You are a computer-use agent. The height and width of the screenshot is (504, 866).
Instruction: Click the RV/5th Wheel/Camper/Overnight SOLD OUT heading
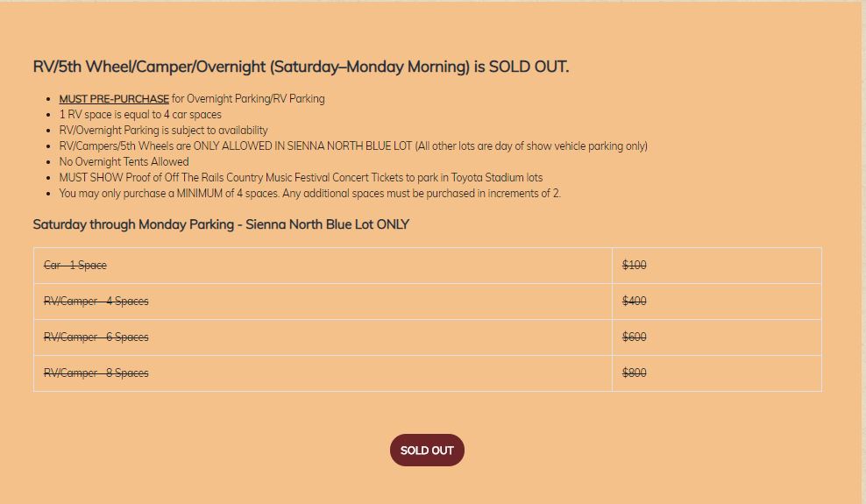click(301, 67)
